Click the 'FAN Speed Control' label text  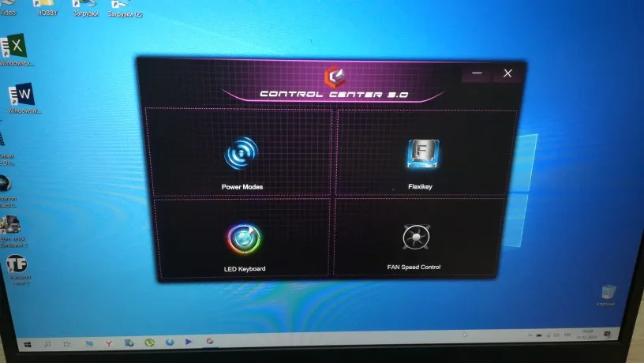(414, 267)
